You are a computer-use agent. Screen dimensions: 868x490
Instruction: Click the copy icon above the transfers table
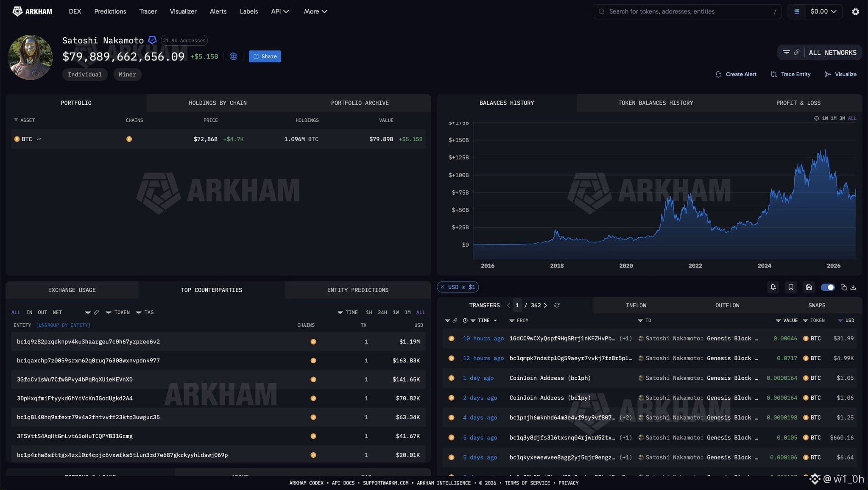(x=843, y=287)
